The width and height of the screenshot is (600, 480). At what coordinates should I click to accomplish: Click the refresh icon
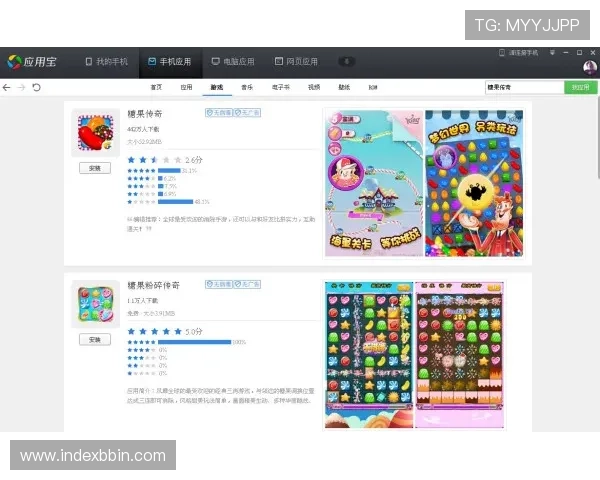pyautogui.click(x=36, y=87)
